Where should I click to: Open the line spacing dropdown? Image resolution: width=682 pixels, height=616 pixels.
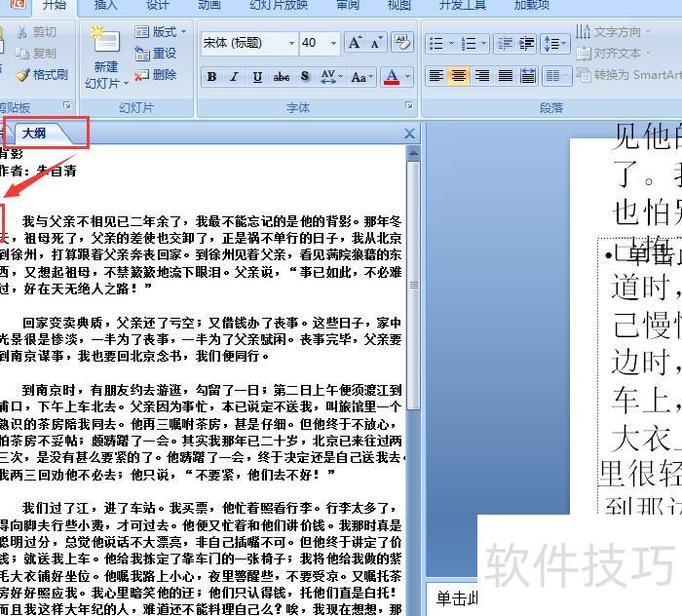(555, 43)
